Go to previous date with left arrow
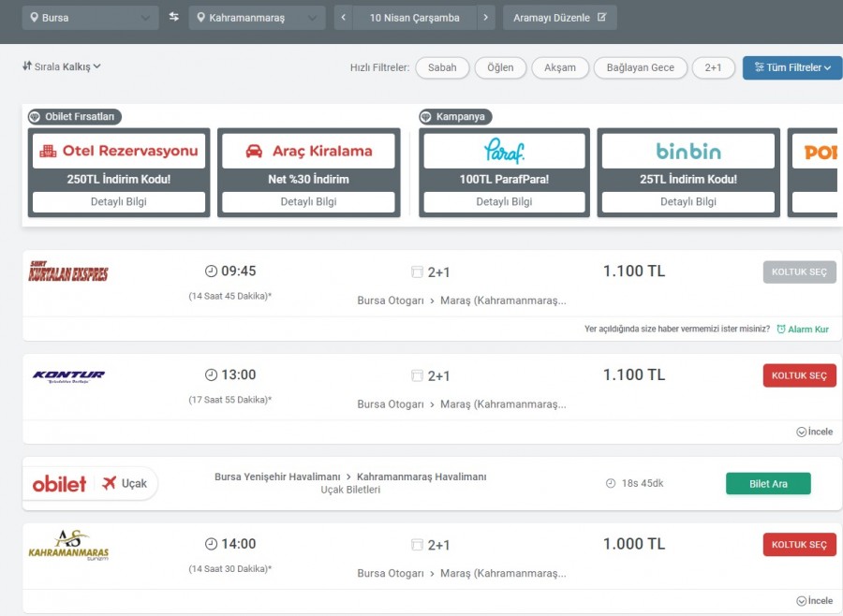 pyautogui.click(x=344, y=18)
